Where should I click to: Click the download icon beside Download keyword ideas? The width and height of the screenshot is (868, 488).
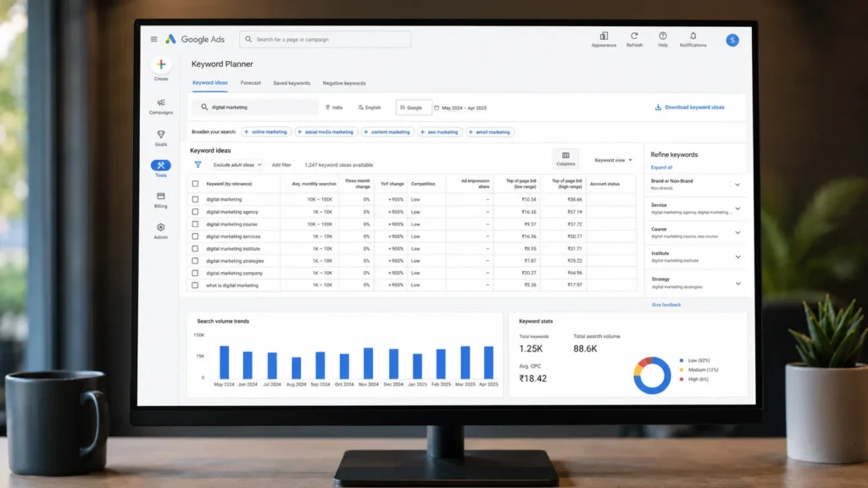click(x=658, y=108)
